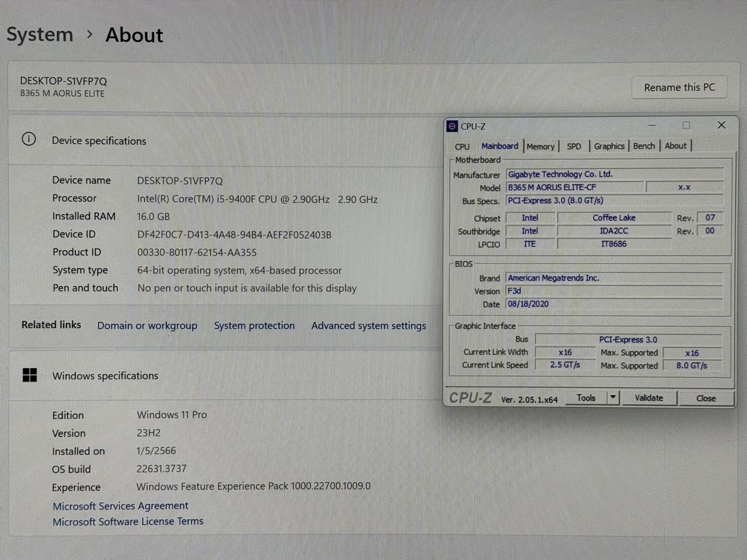This screenshot has width=747, height=560.
Task: Click the Validate button
Action: point(649,398)
